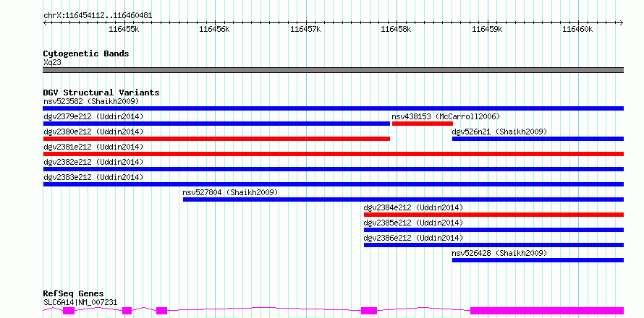The height and width of the screenshot is (318, 644).
Task: Select the red bar under dgv2384e212
Action: pyautogui.click(x=493, y=215)
